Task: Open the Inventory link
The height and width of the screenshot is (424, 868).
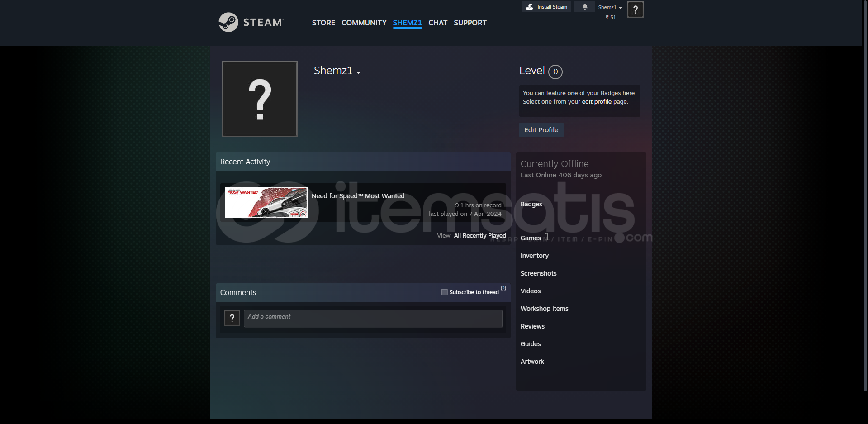Action: click(x=534, y=256)
